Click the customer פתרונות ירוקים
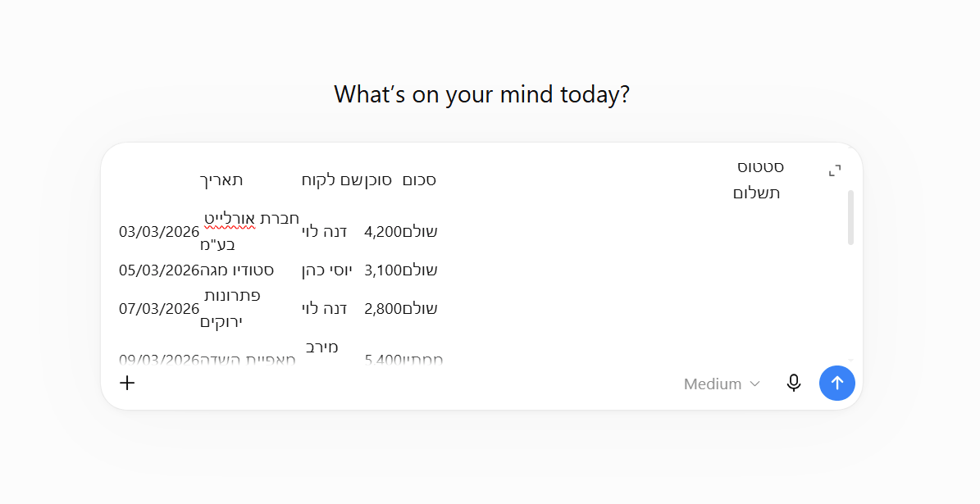 tap(230, 308)
